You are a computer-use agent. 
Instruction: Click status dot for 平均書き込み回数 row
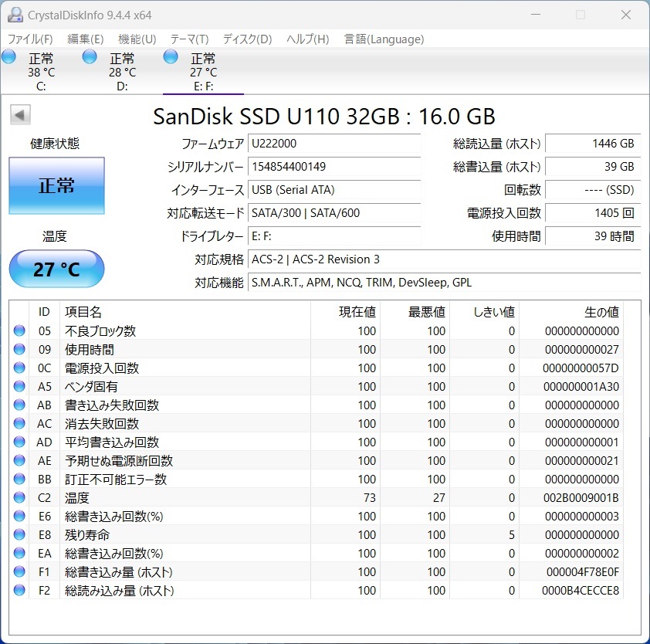coord(19,442)
